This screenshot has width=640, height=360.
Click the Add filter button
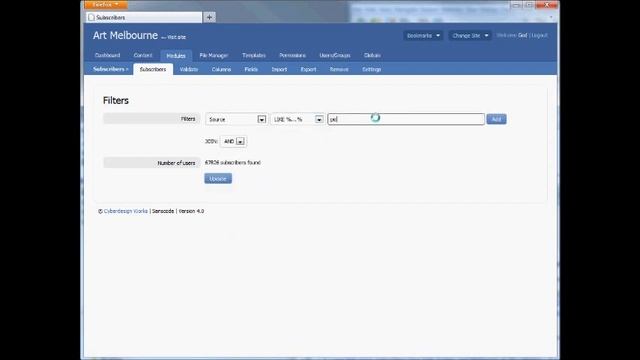[x=496, y=119]
